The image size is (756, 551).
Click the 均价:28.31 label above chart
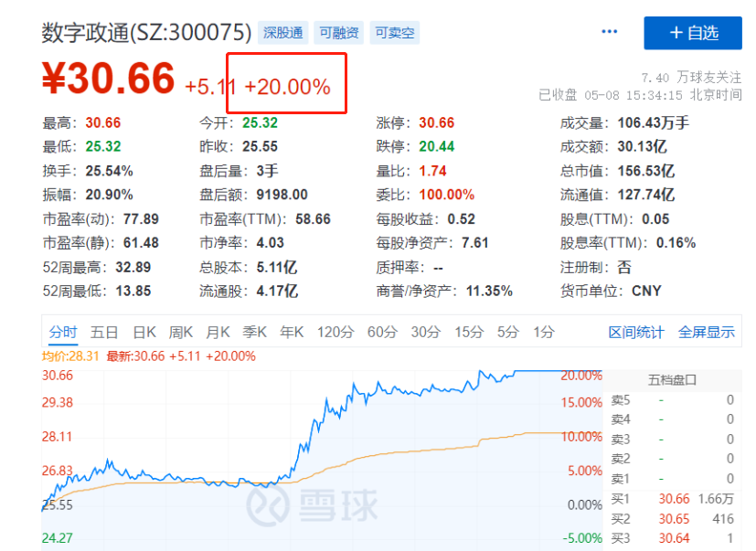click(x=69, y=356)
